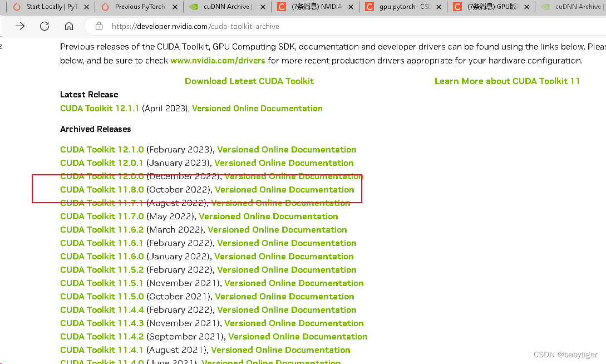
Task: Open documentation for CUDA Toolkit 11.7.0
Action: 268,217
